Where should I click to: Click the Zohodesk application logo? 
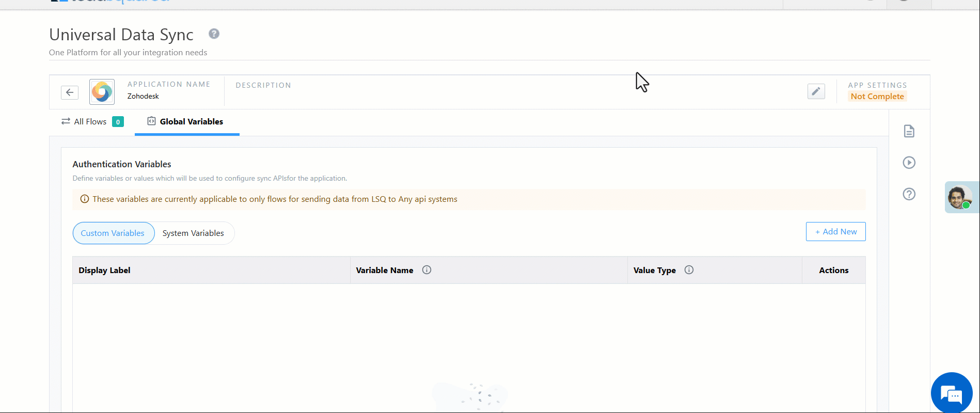click(x=102, y=92)
